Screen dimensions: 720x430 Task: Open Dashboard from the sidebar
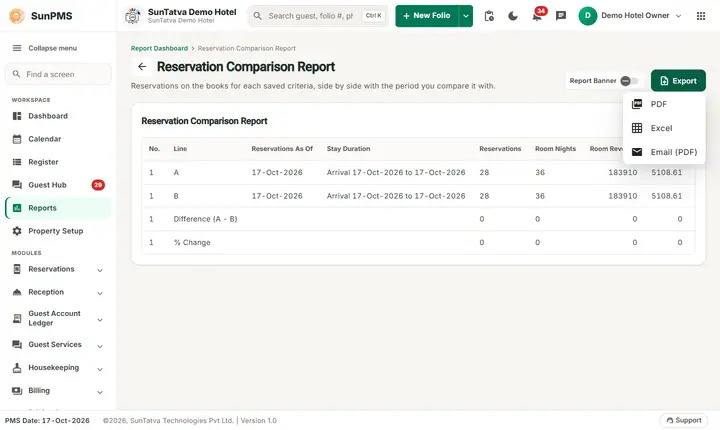pyautogui.click(x=58, y=116)
